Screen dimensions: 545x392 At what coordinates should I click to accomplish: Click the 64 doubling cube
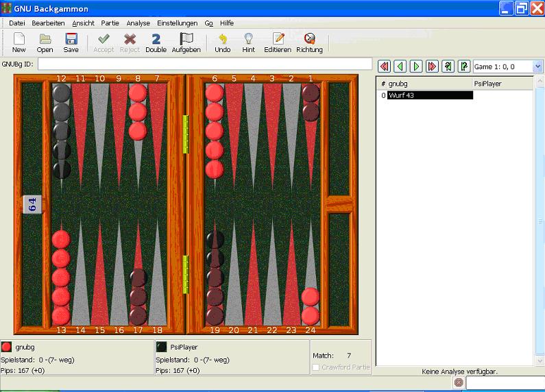pyautogui.click(x=32, y=204)
